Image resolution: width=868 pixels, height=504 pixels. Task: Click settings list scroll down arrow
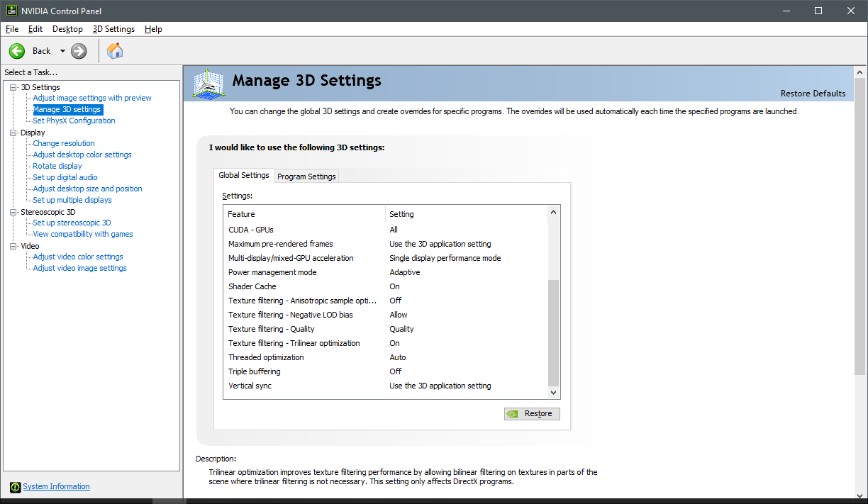point(554,393)
